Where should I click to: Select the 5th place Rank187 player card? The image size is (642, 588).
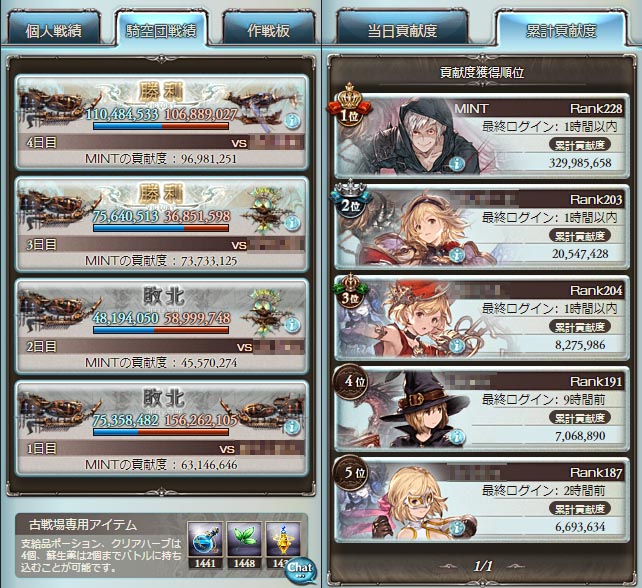[x=482, y=500]
